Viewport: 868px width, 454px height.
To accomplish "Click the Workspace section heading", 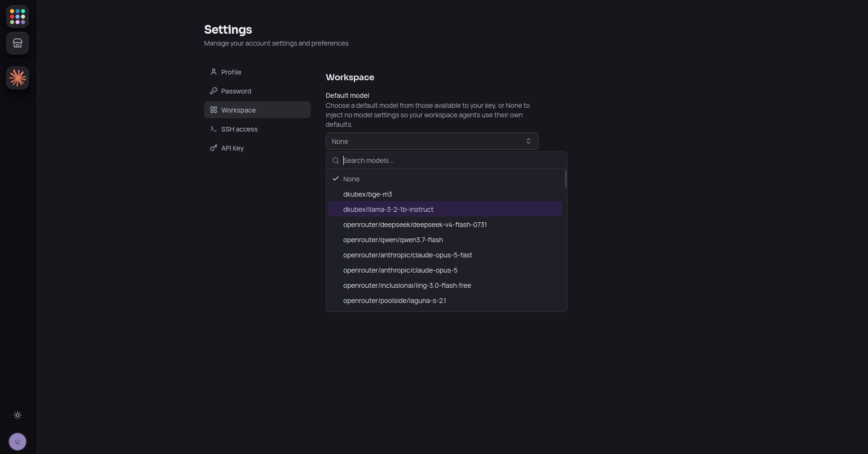I will coord(350,77).
